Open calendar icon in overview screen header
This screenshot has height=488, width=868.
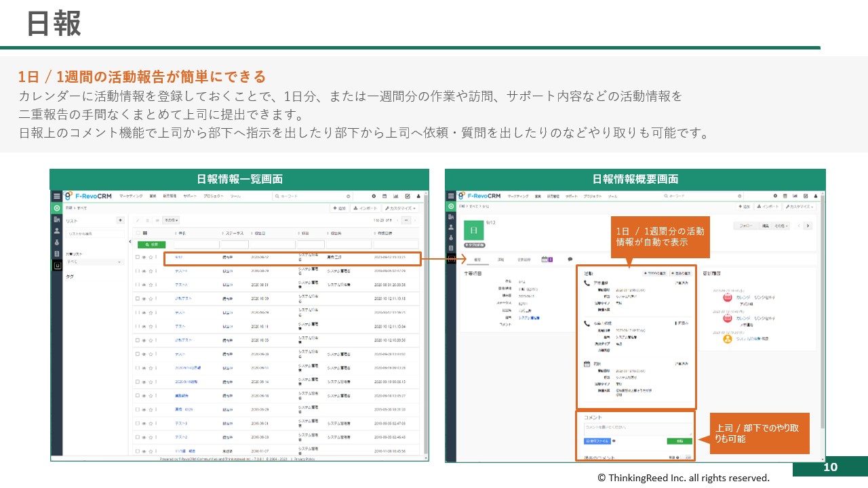click(785, 196)
